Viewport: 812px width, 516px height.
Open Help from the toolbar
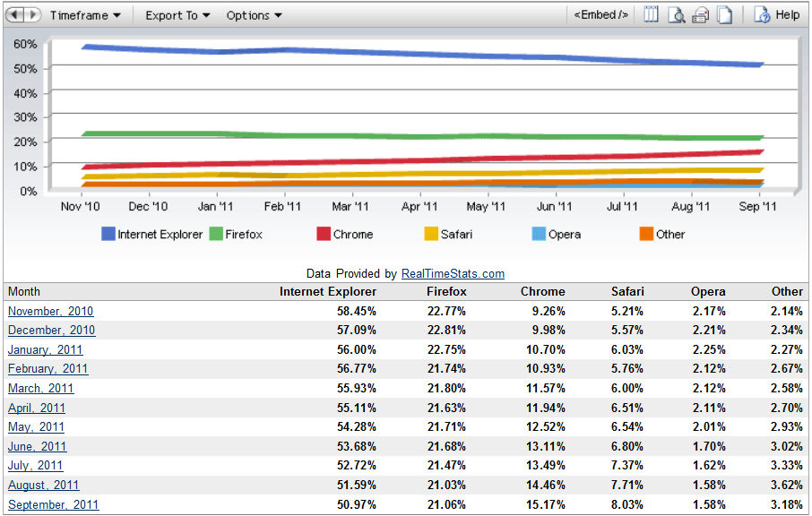[x=776, y=15]
